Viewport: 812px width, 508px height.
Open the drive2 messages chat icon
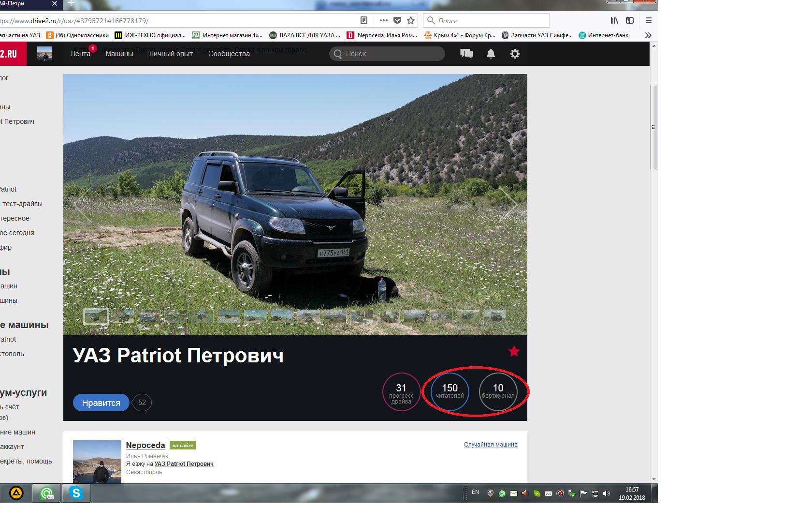coord(466,54)
